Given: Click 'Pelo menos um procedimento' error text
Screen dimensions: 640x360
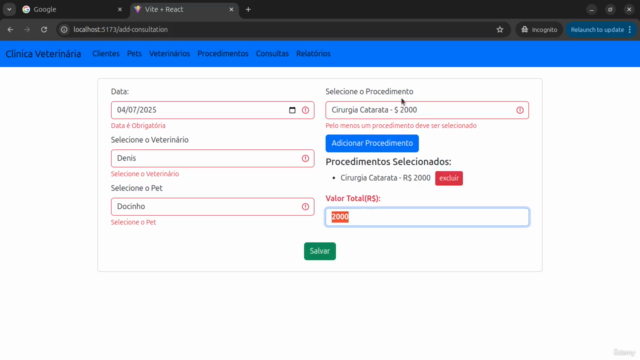Looking at the screenshot, I should [401, 126].
